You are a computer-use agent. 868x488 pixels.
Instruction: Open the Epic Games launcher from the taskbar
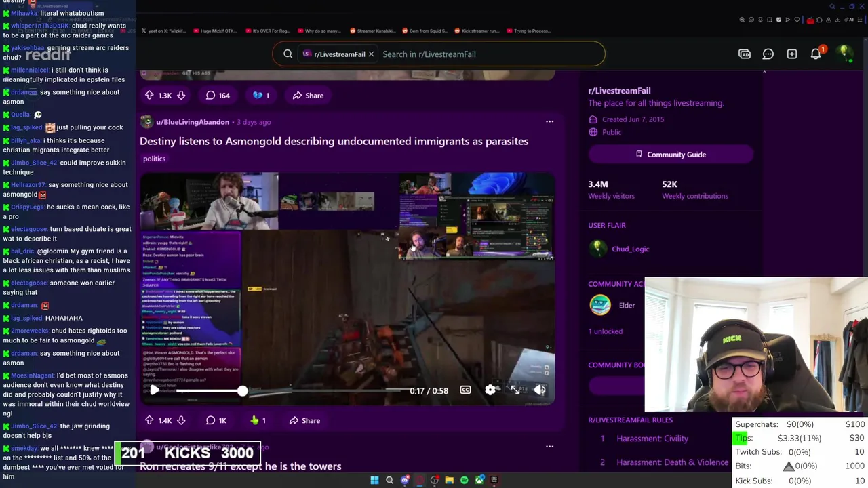tap(494, 480)
